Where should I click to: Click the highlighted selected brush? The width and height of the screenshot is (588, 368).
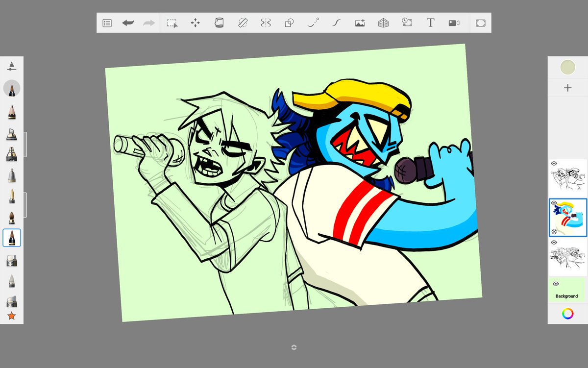12,238
